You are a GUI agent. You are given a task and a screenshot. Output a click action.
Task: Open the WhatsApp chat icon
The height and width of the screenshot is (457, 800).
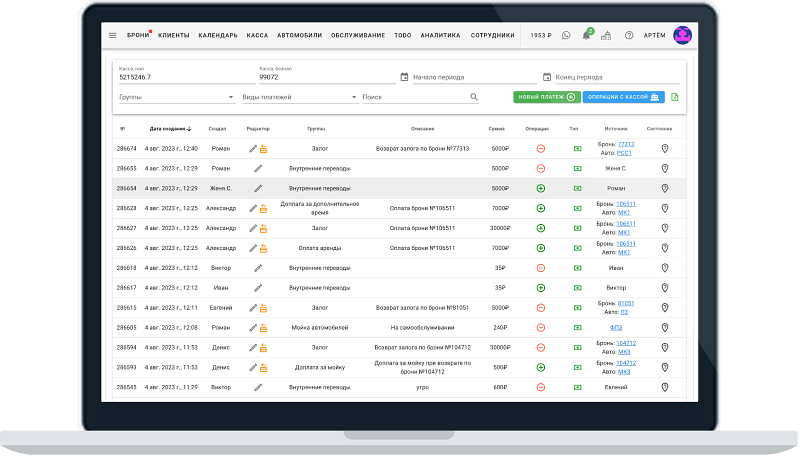coord(566,35)
